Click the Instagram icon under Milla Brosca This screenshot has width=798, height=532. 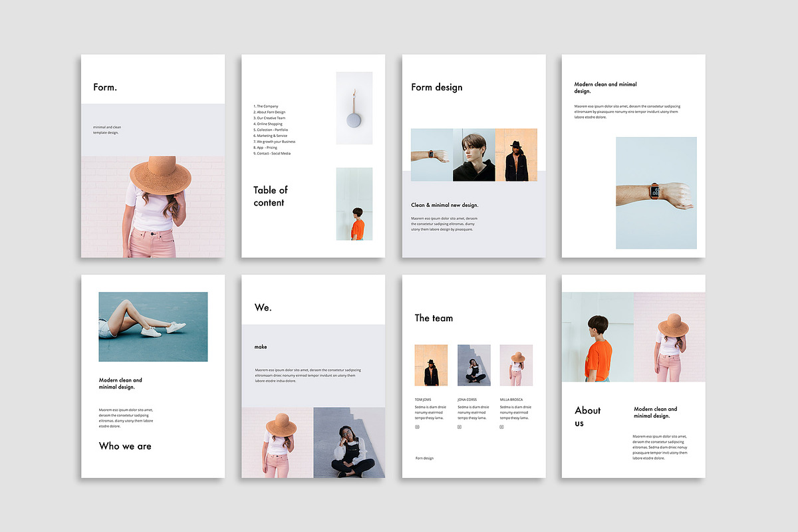coord(502,427)
